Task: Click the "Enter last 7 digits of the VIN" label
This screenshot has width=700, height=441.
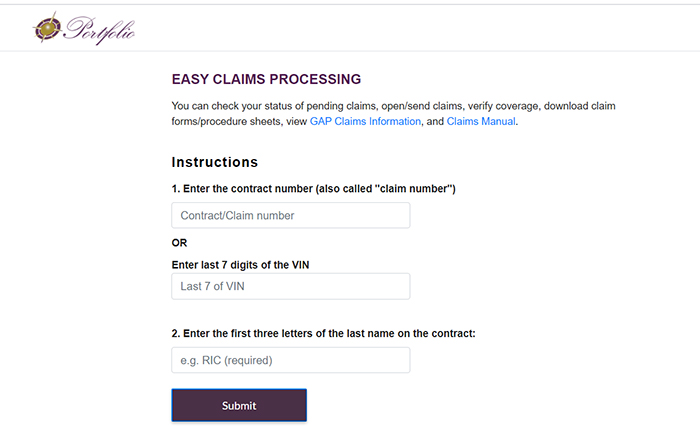Action: [x=240, y=265]
